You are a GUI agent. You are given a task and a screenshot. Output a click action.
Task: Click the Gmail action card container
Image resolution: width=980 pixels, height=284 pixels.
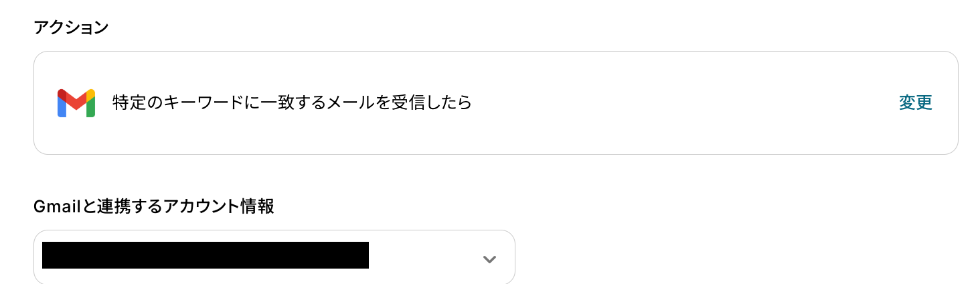(496, 103)
